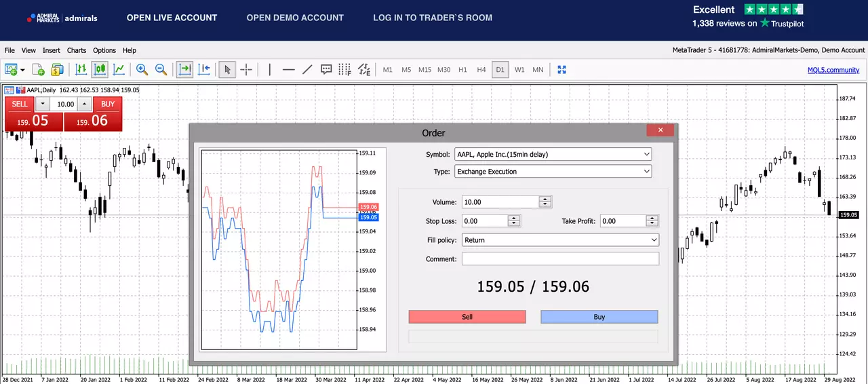The image size is (868, 384).
Task: Draw a horizontal line tool
Action: [x=288, y=69]
